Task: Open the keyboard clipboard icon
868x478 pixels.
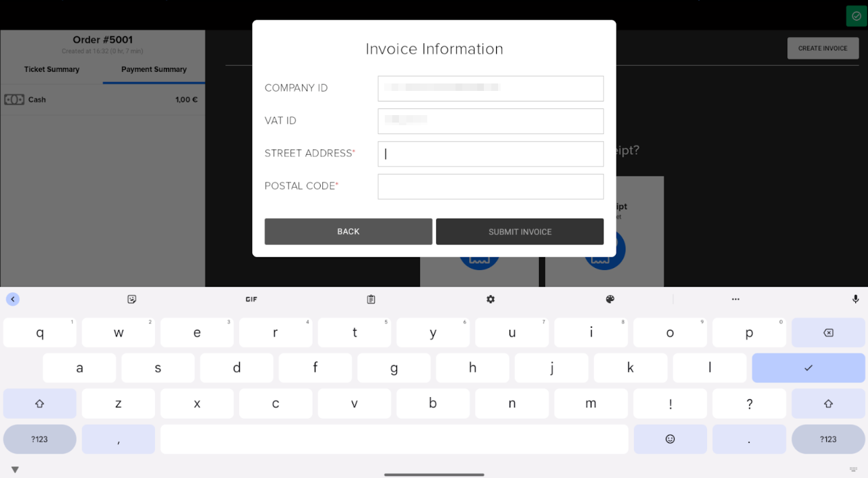Action: point(371,299)
